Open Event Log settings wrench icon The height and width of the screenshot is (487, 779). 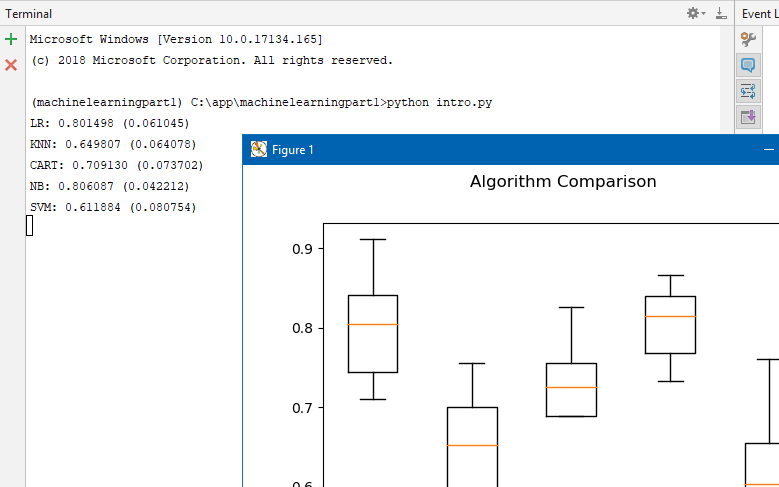point(748,40)
